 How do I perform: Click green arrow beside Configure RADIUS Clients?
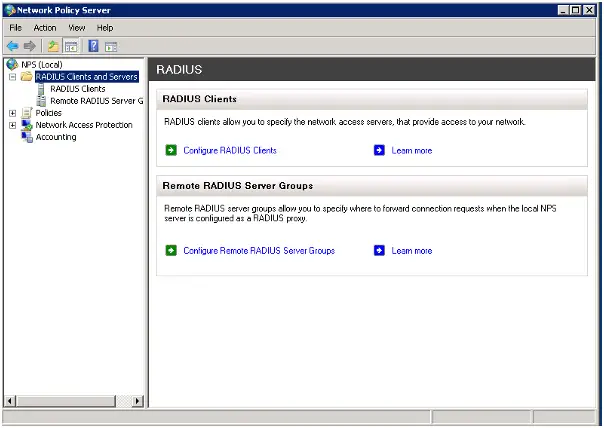point(171,150)
